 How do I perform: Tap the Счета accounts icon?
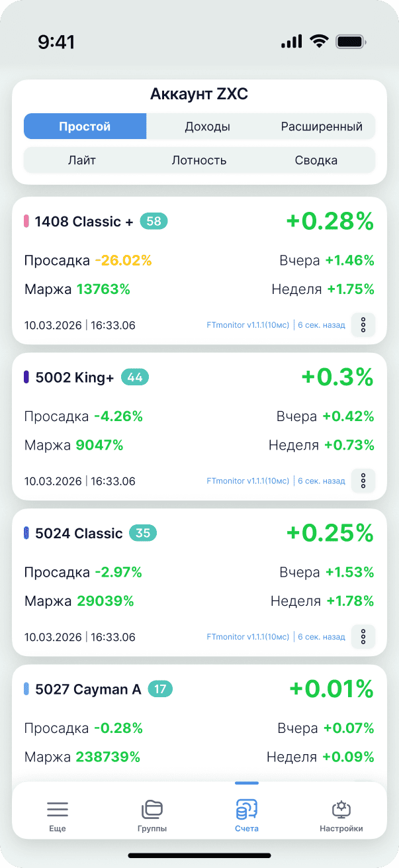(x=247, y=809)
